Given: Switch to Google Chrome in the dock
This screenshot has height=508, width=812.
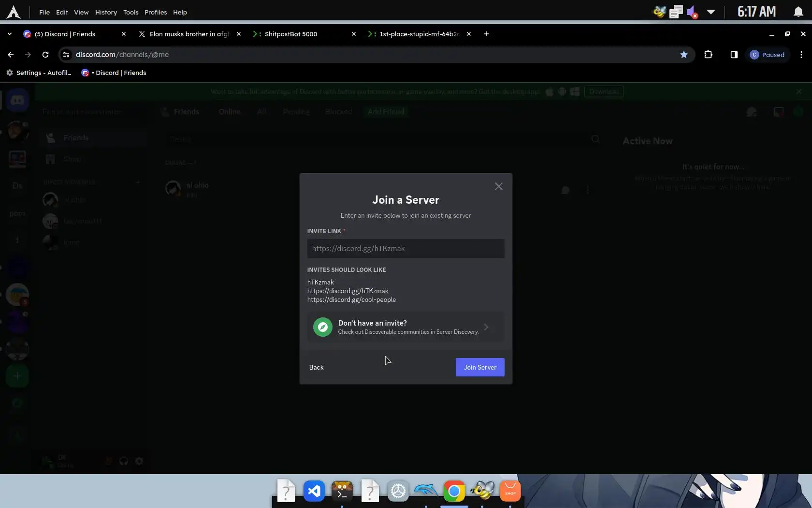Looking at the screenshot, I should pyautogui.click(x=454, y=492).
